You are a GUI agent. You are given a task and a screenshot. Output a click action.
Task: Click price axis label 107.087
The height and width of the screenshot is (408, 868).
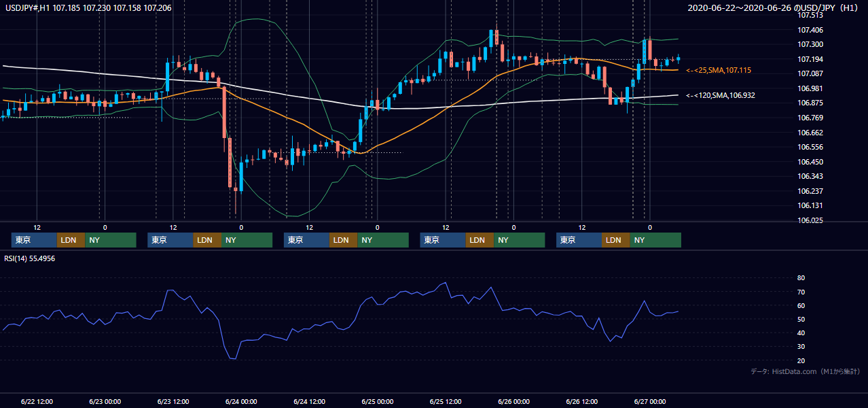point(811,73)
